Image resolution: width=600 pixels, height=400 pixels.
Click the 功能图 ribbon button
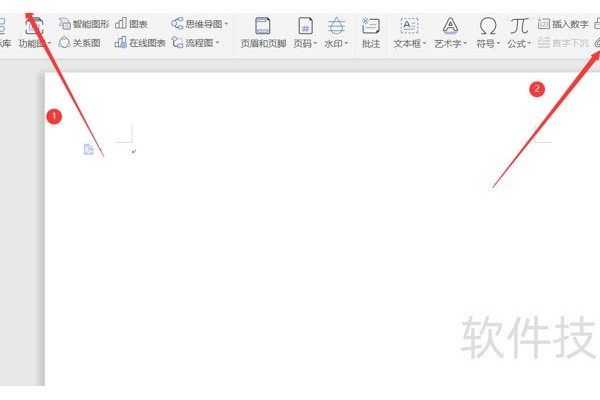pos(32,33)
